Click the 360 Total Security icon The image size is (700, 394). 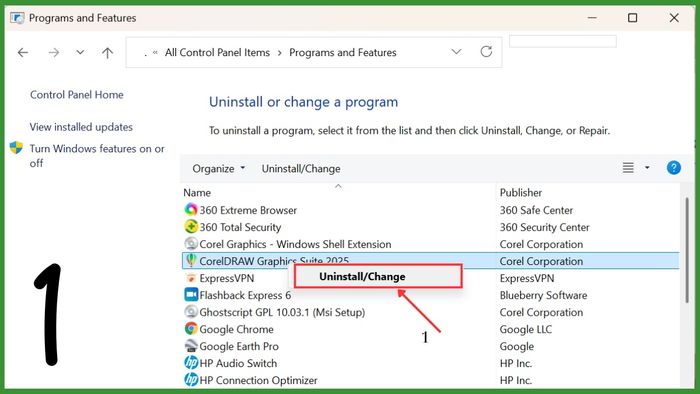click(191, 226)
